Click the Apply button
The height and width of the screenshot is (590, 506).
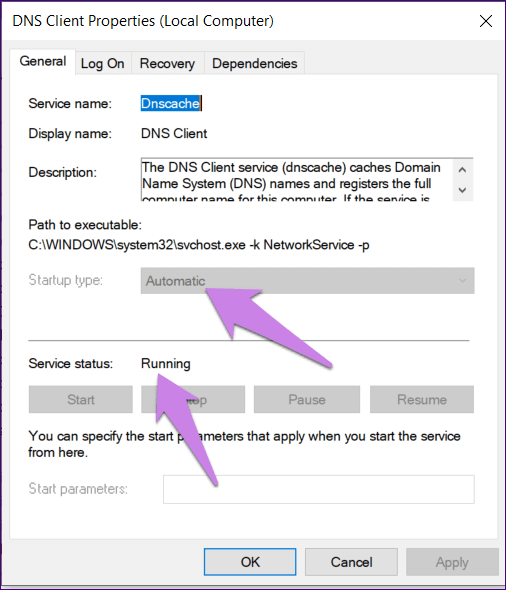pos(452,562)
